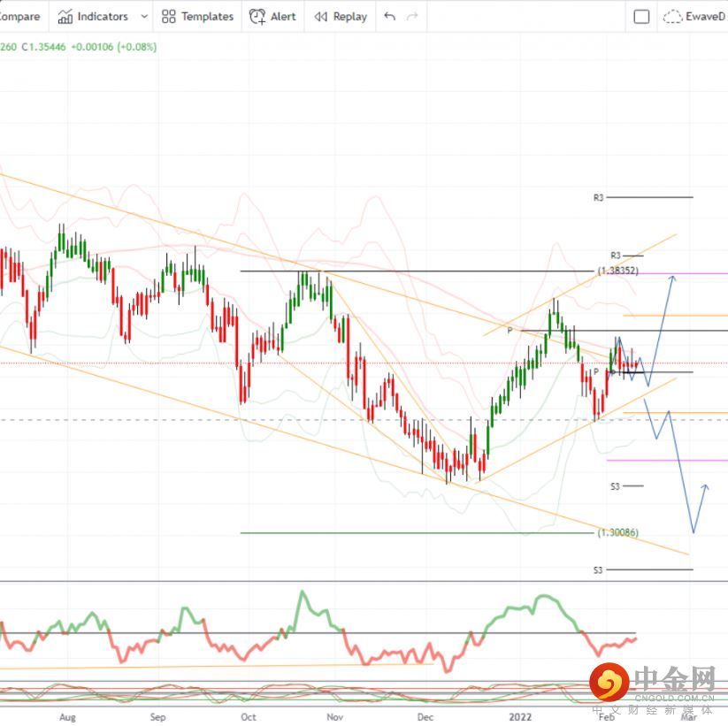The image size is (728, 726).
Task: Click the P pivot label near January
Action: click(x=510, y=331)
